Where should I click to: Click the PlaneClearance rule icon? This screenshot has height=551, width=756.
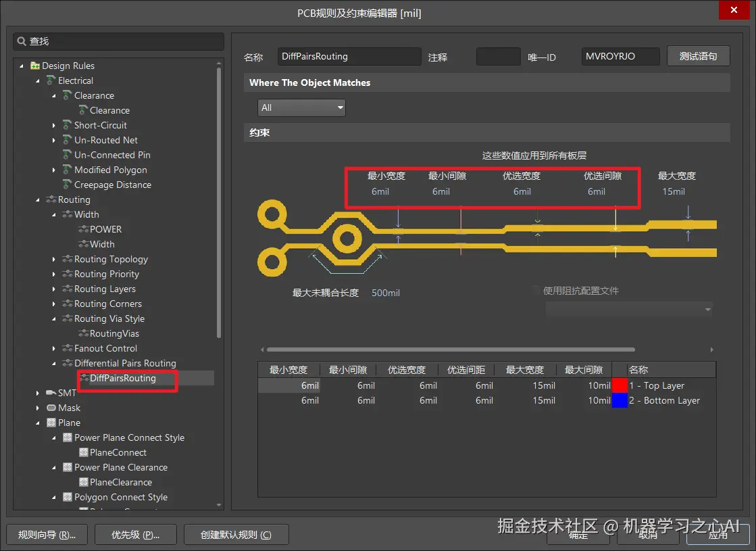pos(83,482)
